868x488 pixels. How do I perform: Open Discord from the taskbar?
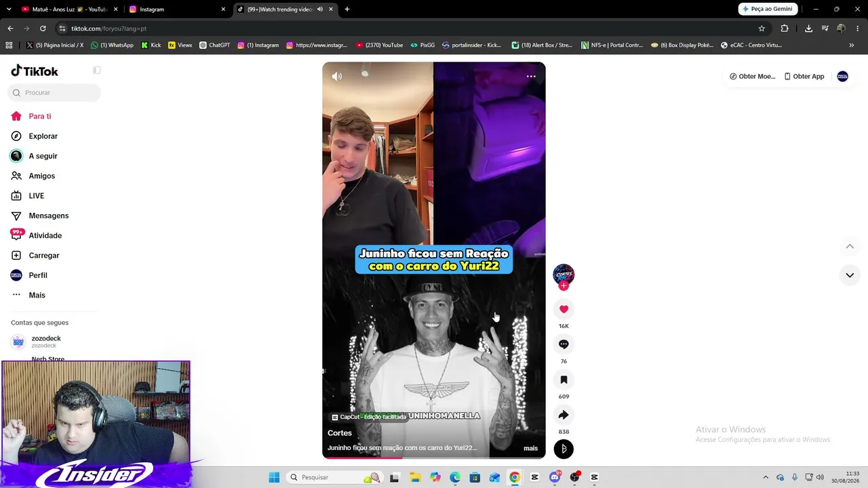555,477
